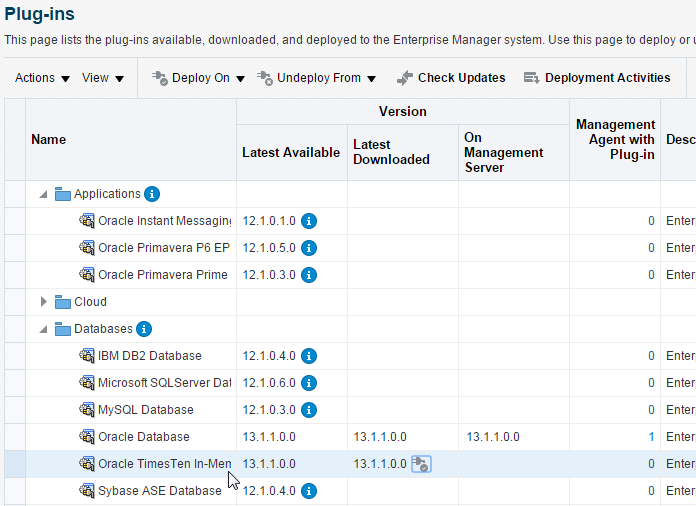Click info icon for IBM DB2 Database version

309,356
